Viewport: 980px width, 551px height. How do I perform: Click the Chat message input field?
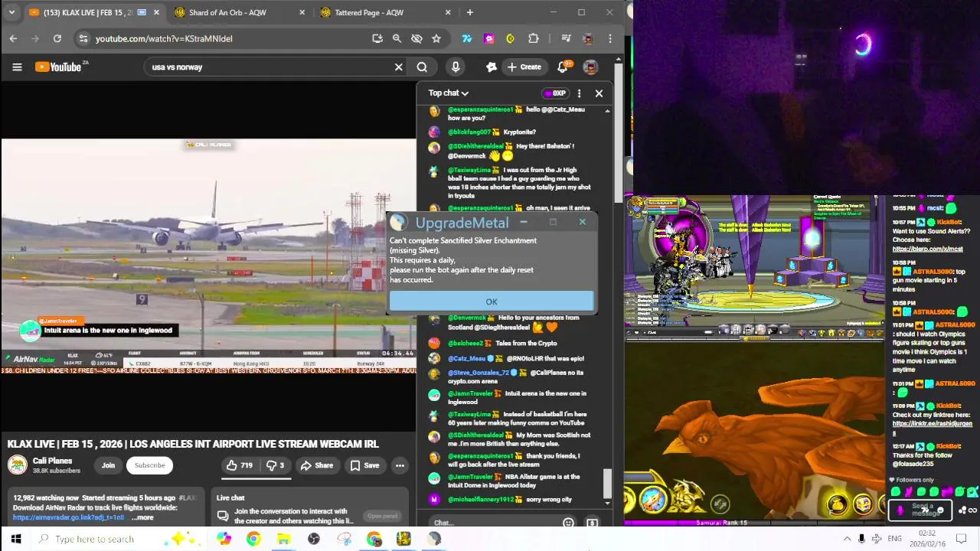496,523
